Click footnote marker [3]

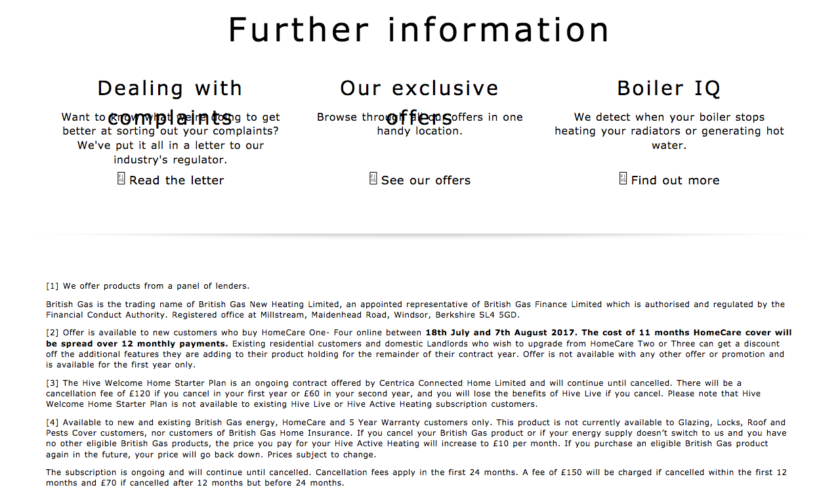coord(52,383)
